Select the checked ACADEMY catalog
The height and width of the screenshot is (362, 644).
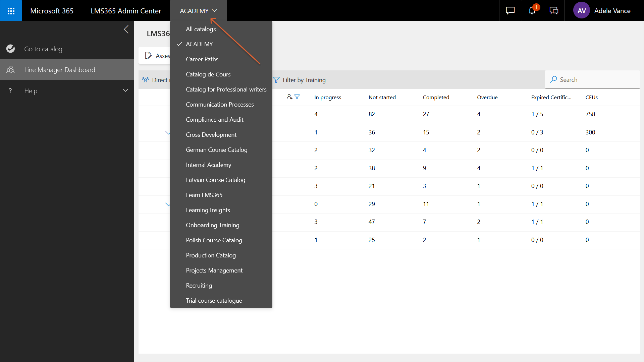(x=199, y=44)
